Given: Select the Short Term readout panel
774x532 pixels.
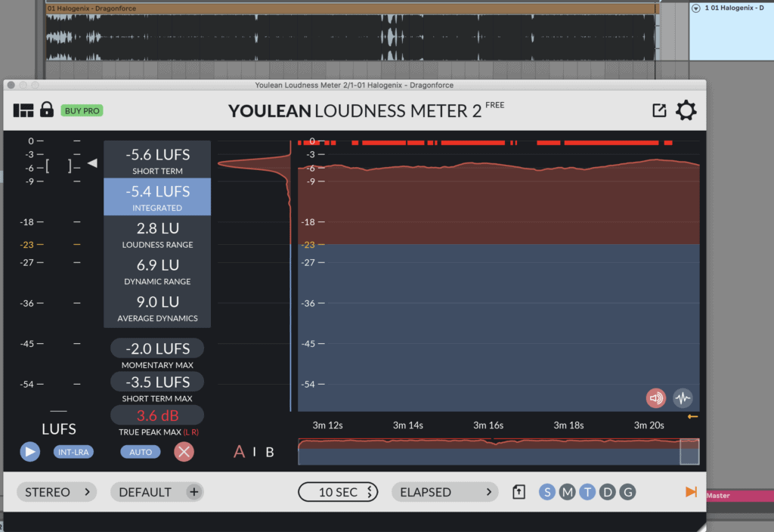Looking at the screenshot, I should (x=157, y=159).
